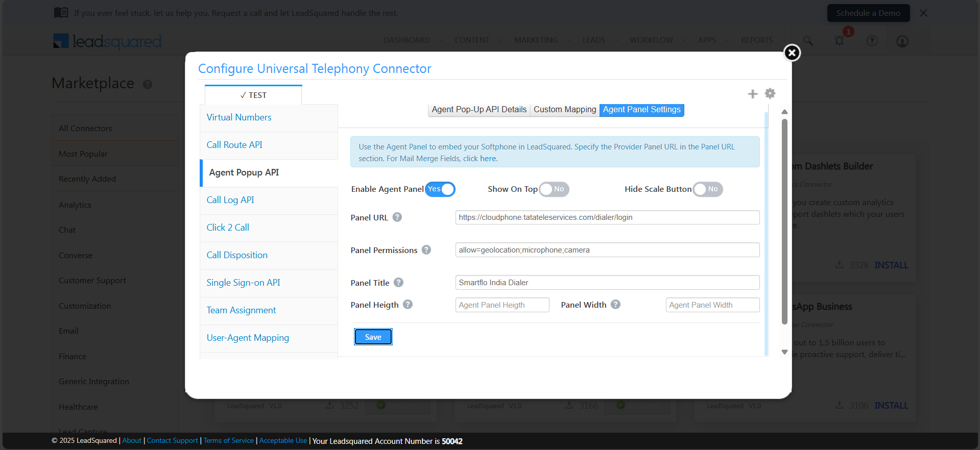980x450 pixels.
Task: Click the search magnifier icon in header
Action: click(808, 40)
